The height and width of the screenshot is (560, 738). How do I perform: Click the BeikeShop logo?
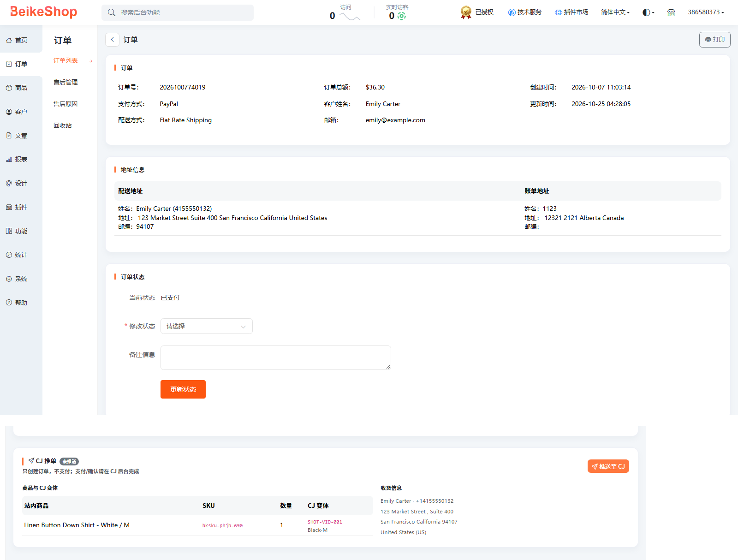click(43, 12)
